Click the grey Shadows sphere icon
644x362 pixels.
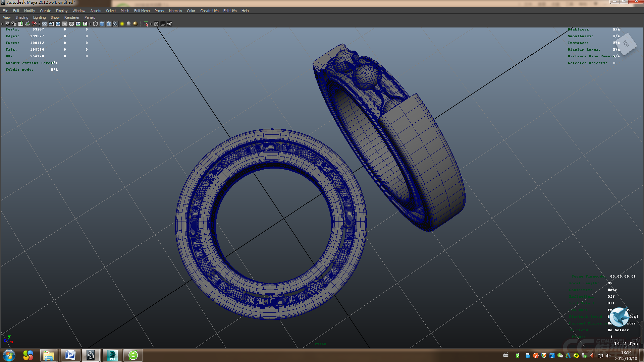click(x=129, y=24)
